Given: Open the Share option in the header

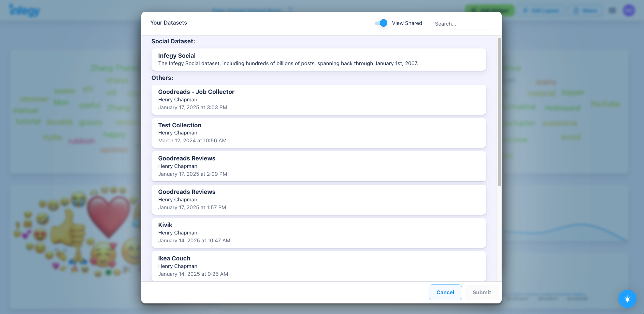Looking at the screenshot, I should (x=586, y=10).
